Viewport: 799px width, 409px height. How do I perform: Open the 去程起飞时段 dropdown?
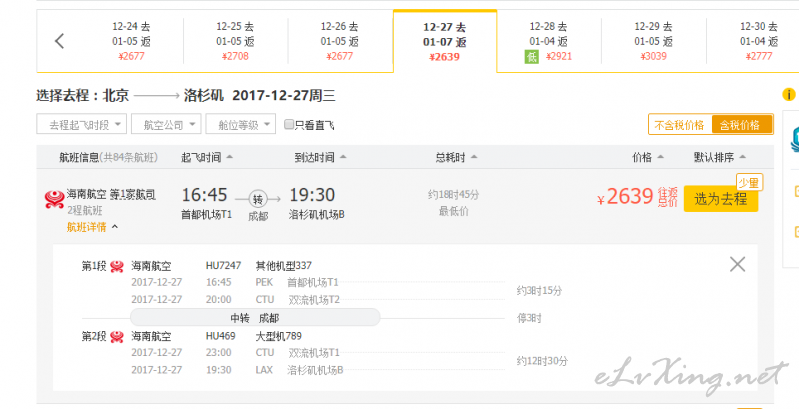point(81,124)
